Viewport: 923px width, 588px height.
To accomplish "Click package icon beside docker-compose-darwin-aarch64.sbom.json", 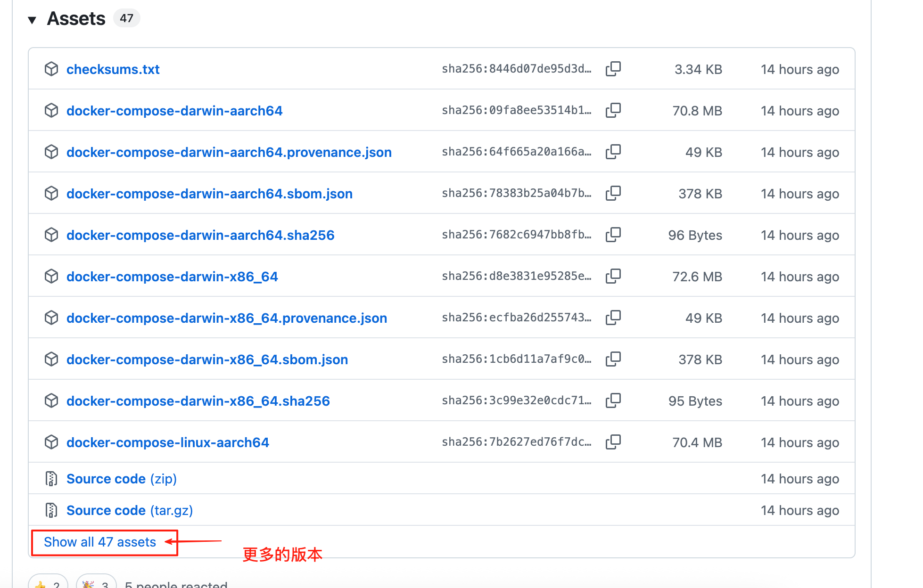I will [x=51, y=193].
